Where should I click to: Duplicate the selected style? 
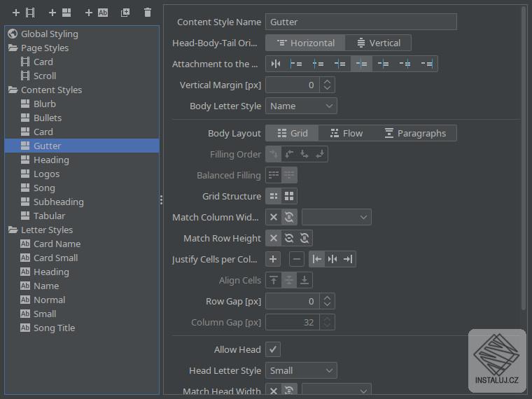[x=125, y=13]
